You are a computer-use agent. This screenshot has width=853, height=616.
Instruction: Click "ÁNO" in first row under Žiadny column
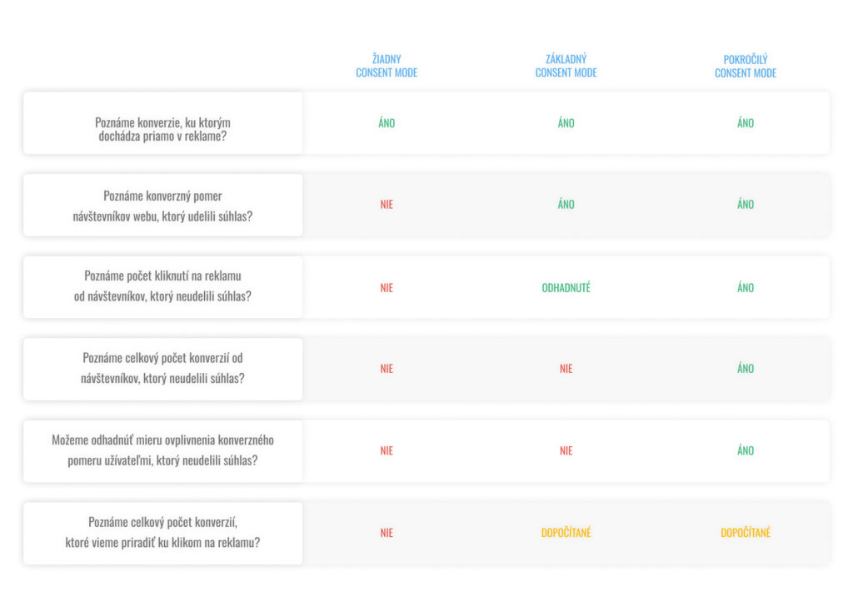387,123
